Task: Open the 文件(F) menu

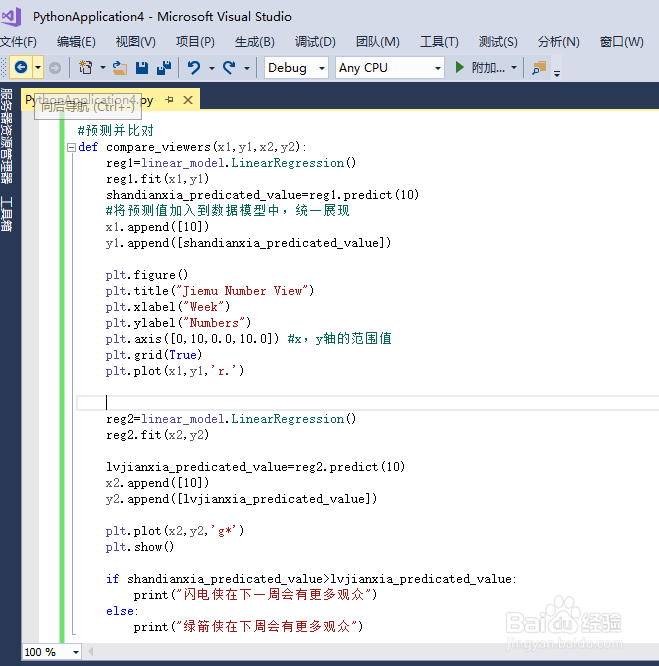Action: pyautogui.click(x=18, y=42)
